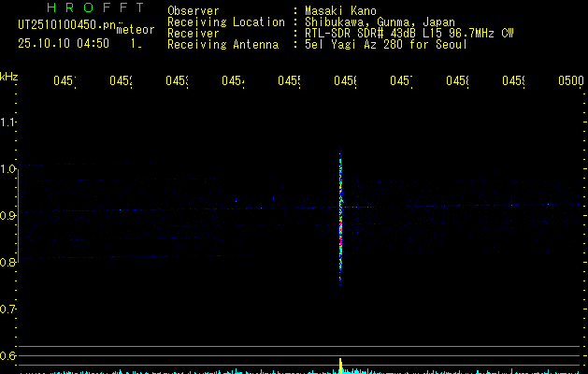Select the UT2510100450 filename label

(64, 25)
